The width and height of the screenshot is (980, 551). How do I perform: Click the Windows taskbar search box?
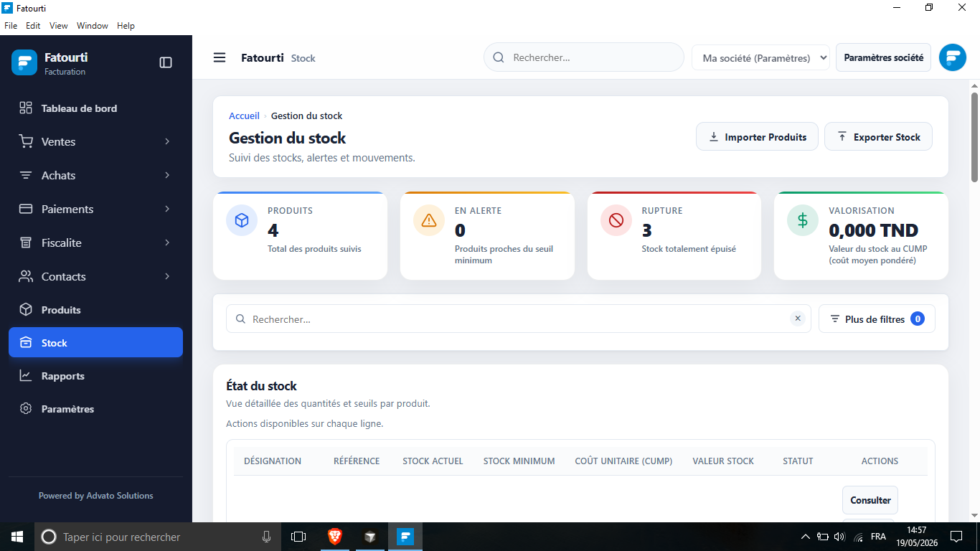[x=157, y=536]
